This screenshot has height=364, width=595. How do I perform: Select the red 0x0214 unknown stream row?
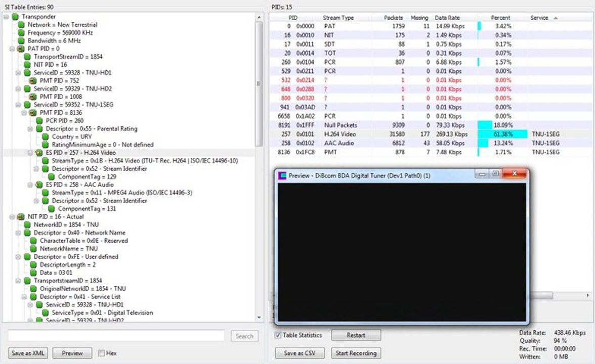point(431,80)
